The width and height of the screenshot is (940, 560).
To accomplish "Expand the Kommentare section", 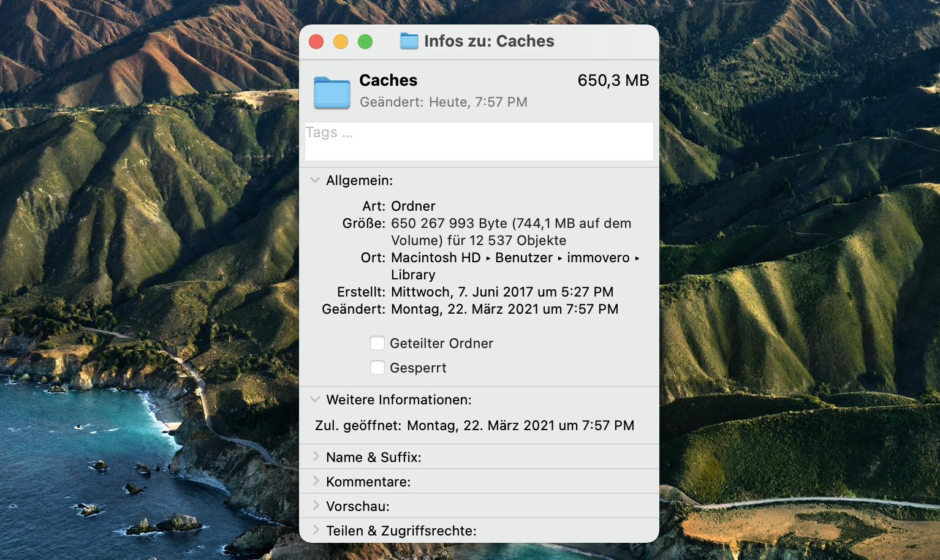I will click(316, 481).
